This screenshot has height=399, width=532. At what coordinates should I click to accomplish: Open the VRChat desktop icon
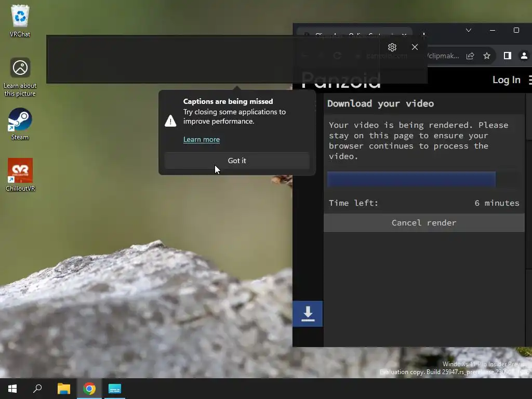point(20,20)
